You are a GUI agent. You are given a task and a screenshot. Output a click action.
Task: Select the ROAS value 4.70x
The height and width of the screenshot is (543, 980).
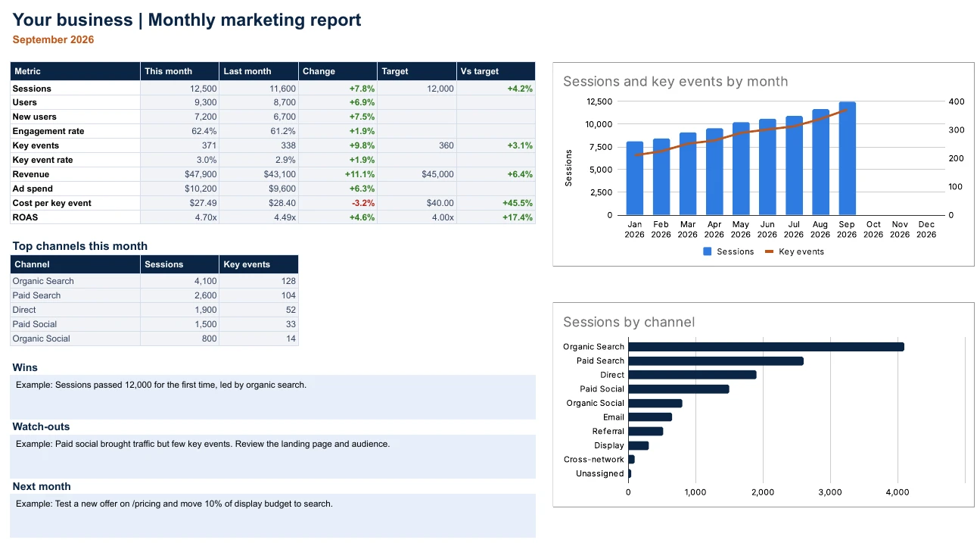pyautogui.click(x=207, y=217)
